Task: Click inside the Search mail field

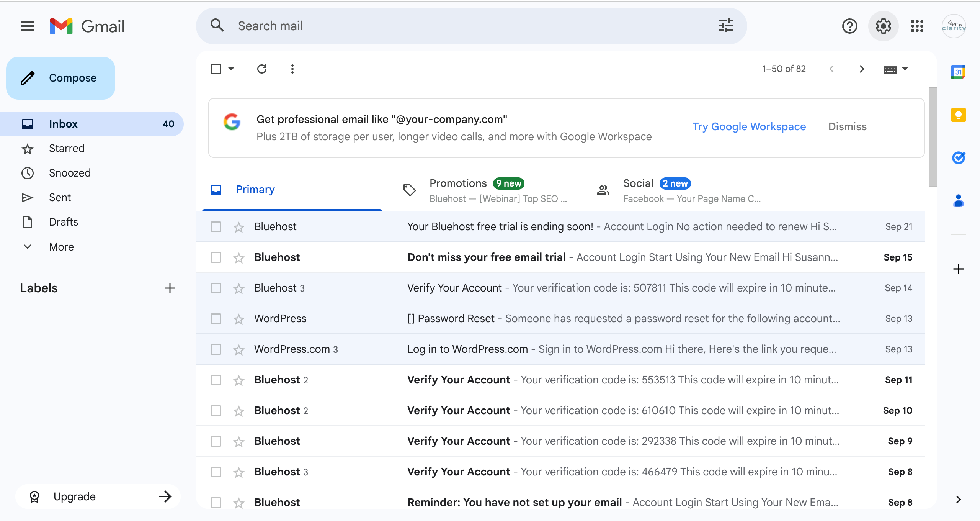Action: pyautogui.click(x=459, y=26)
